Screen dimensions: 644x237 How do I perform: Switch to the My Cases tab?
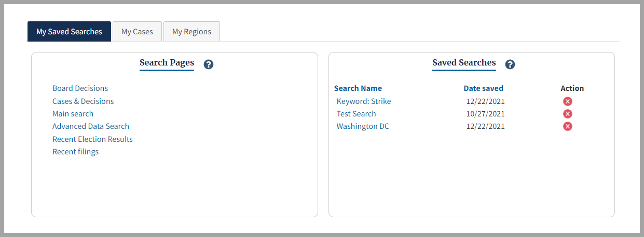click(x=137, y=32)
